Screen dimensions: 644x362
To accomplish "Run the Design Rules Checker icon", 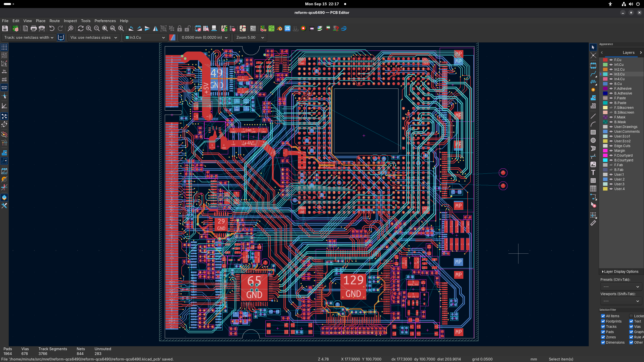I will [x=232, y=28].
